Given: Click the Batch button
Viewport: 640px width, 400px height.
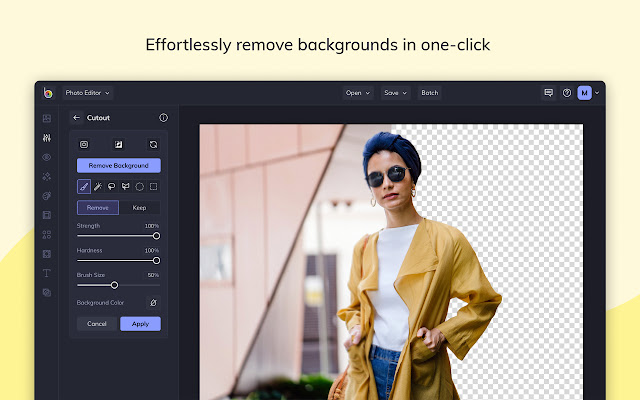Looking at the screenshot, I should 429,93.
